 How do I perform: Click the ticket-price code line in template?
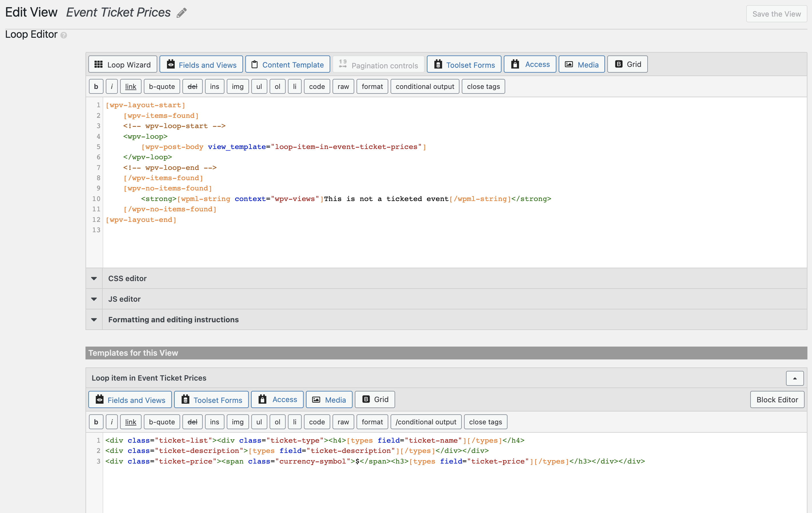[x=375, y=461]
